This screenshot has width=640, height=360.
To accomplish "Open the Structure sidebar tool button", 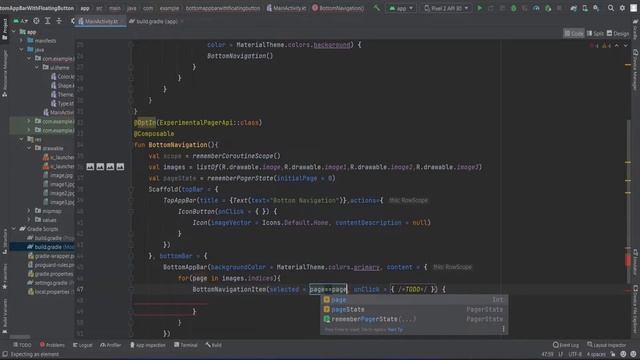I will tap(4, 242).
